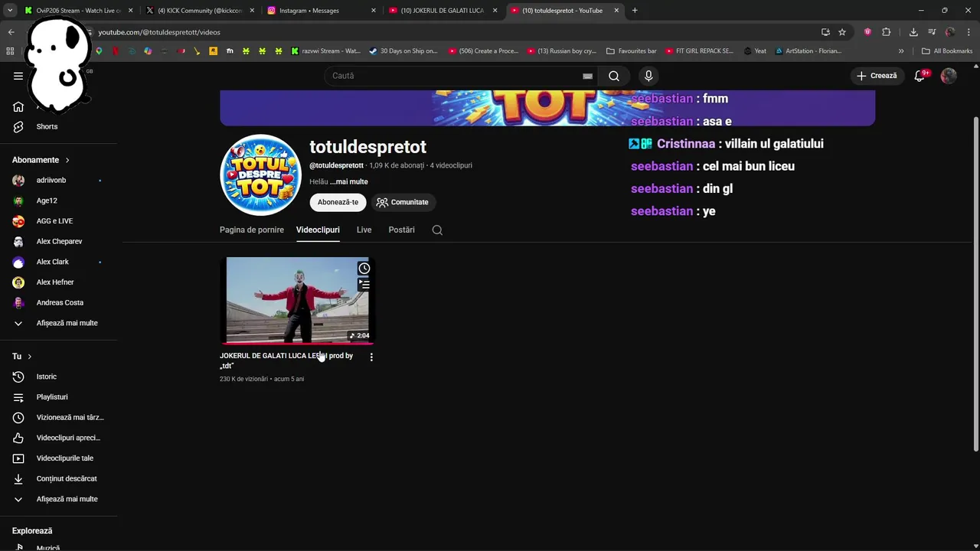The image size is (980, 551).
Task: Open Chrome downloads icon
Action: tap(913, 32)
